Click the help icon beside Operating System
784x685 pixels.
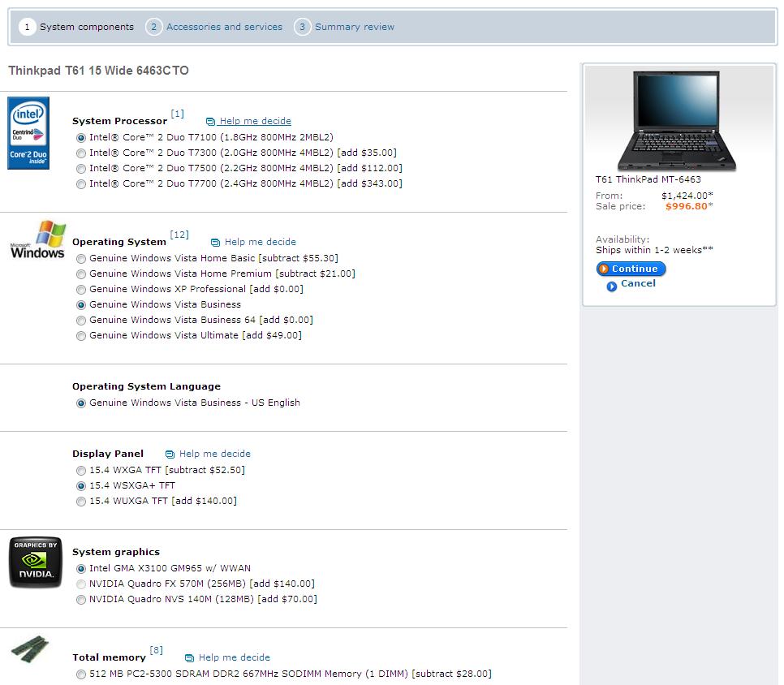(x=215, y=243)
